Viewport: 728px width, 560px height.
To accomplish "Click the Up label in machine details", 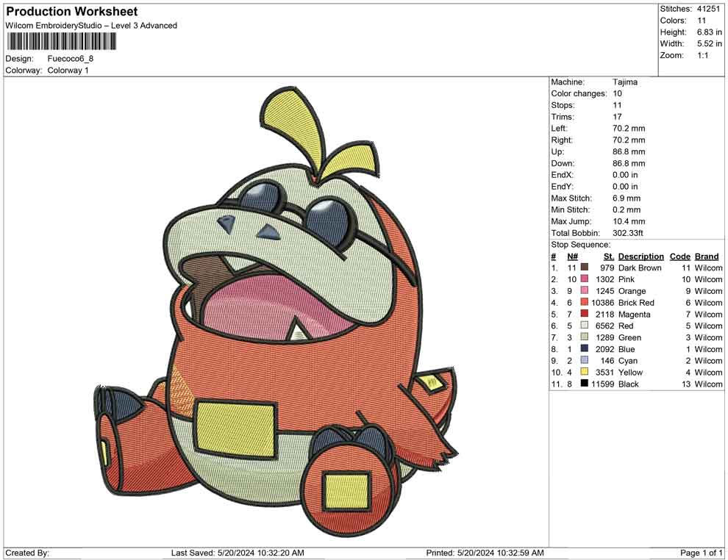I will coord(557,151).
